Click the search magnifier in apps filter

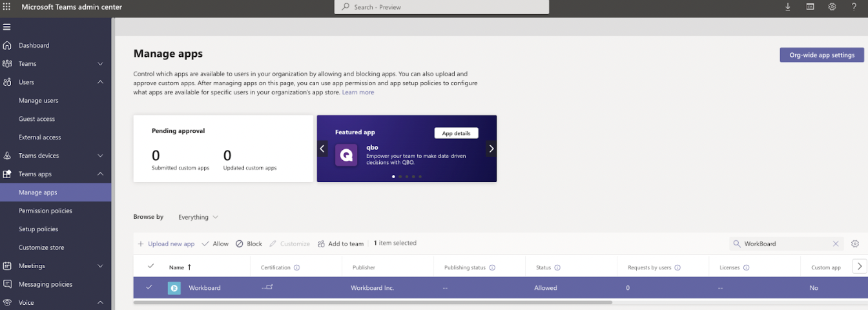737,243
